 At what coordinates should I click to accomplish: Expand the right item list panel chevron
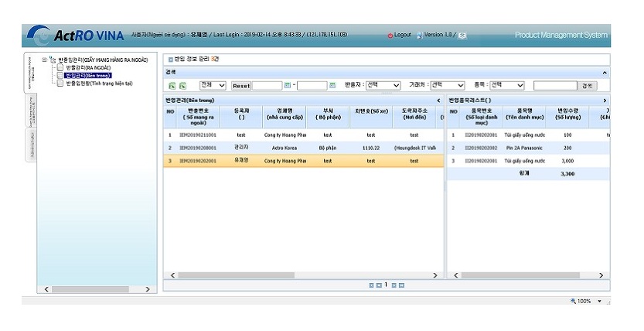tap(605, 101)
